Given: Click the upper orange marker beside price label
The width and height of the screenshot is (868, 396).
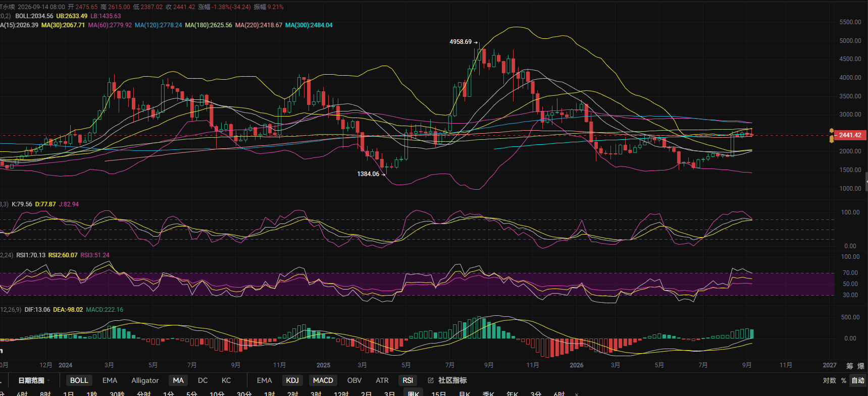Looking at the screenshot, I should coord(831,131).
